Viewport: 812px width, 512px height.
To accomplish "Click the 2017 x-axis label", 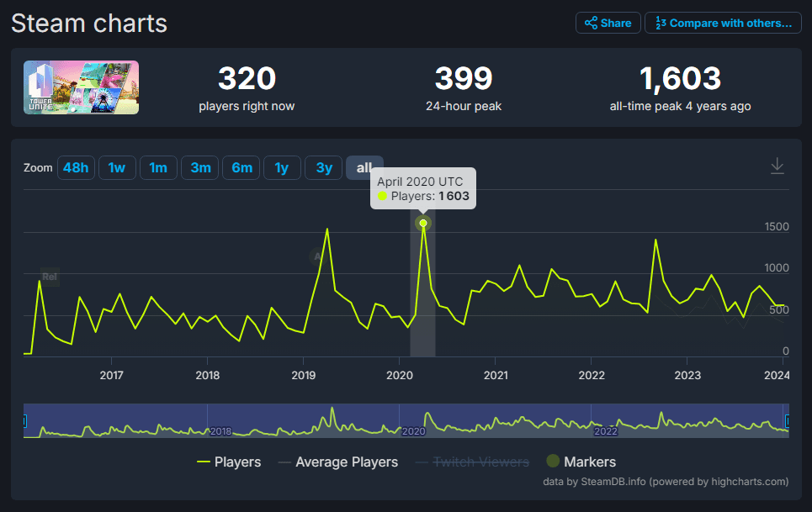I will 111,376.
